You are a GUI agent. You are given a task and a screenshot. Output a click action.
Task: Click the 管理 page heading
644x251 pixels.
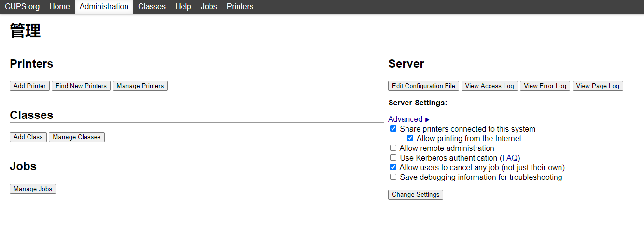pyautogui.click(x=25, y=30)
